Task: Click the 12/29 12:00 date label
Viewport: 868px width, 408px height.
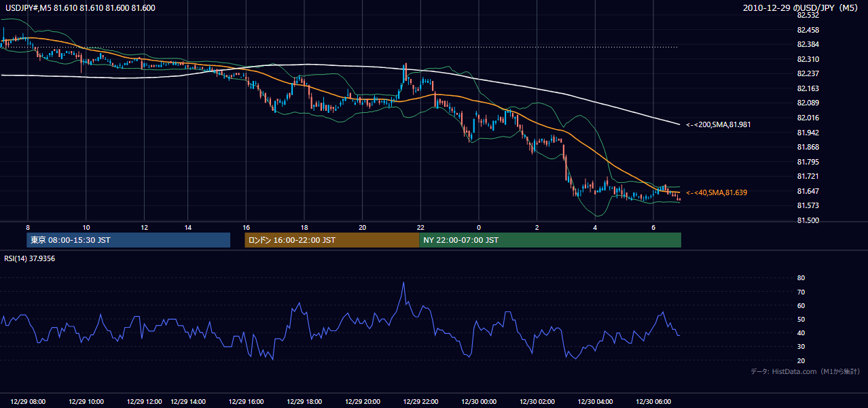Action: pos(145,401)
